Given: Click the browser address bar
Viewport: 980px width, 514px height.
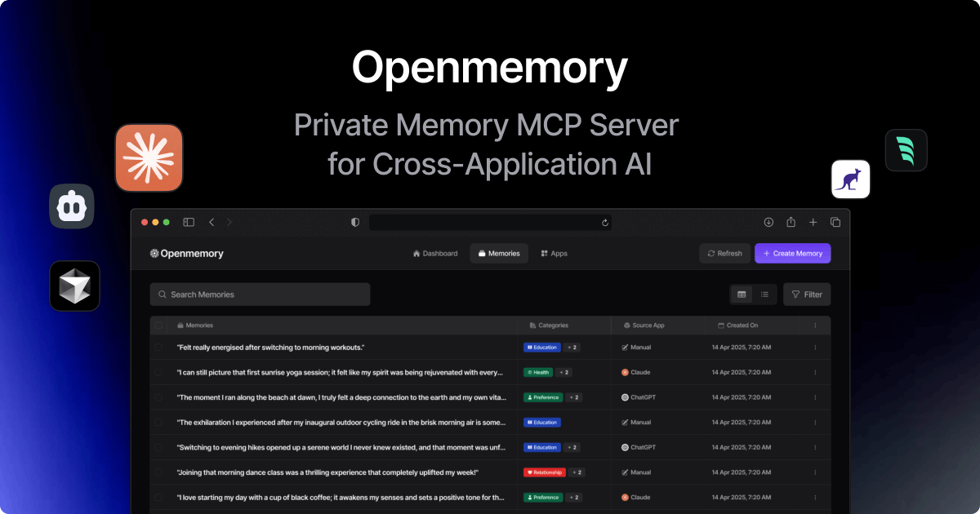Looking at the screenshot, I should click(x=490, y=222).
